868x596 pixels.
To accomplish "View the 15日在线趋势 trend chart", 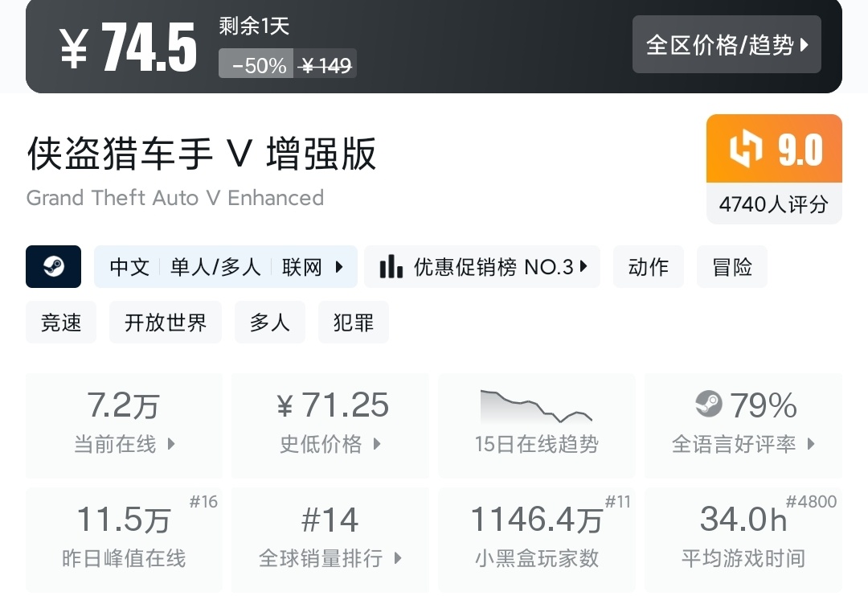I will point(536,425).
